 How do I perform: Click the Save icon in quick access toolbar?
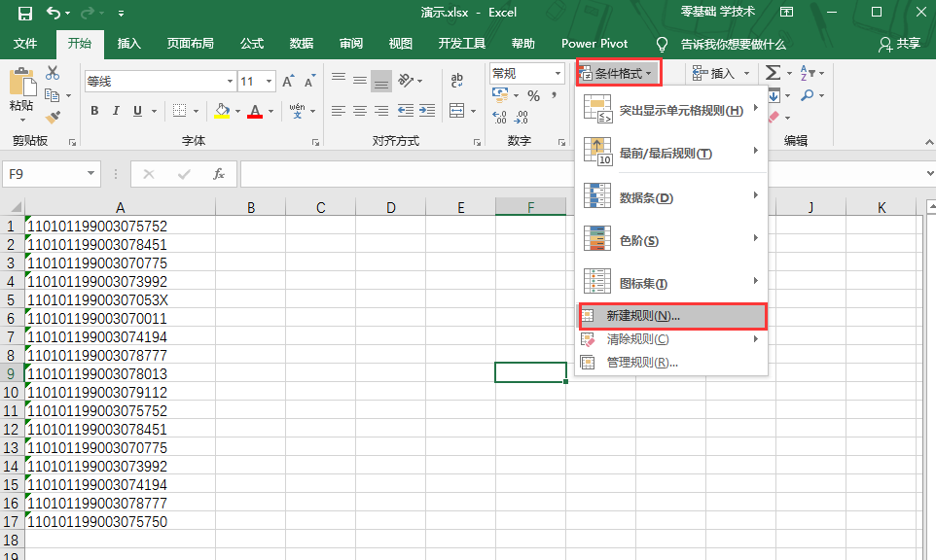(x=24, y=13)
